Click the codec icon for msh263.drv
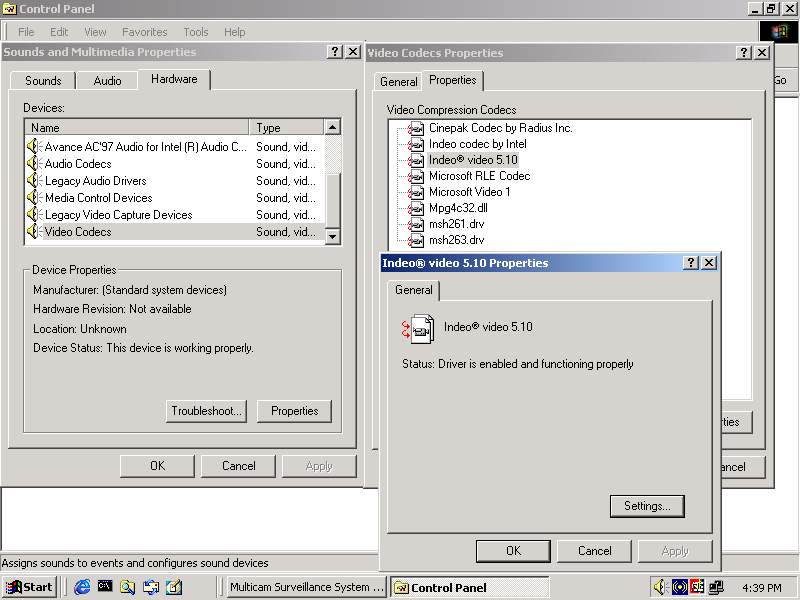 pyautogui.click(x=416, y=240)
